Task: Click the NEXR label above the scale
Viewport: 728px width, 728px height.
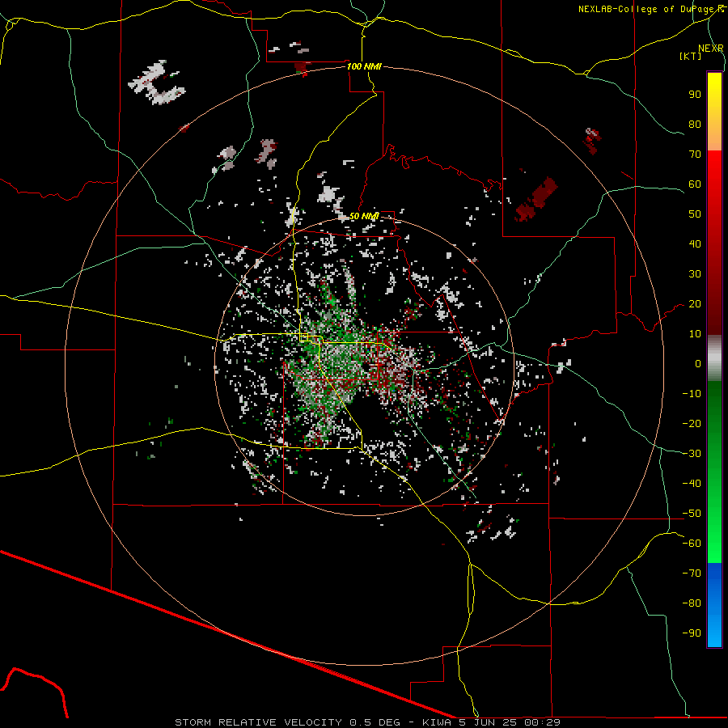Action: tap(711, 49)
